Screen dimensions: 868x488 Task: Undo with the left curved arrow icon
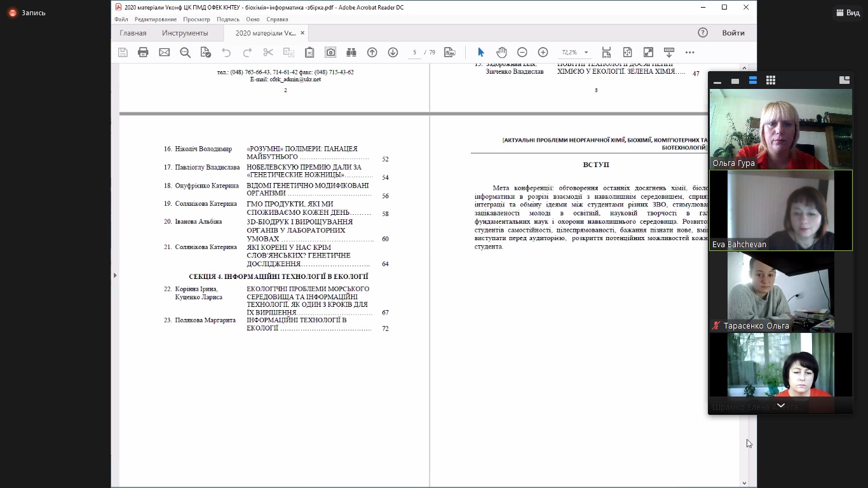(x=226, y=52)
